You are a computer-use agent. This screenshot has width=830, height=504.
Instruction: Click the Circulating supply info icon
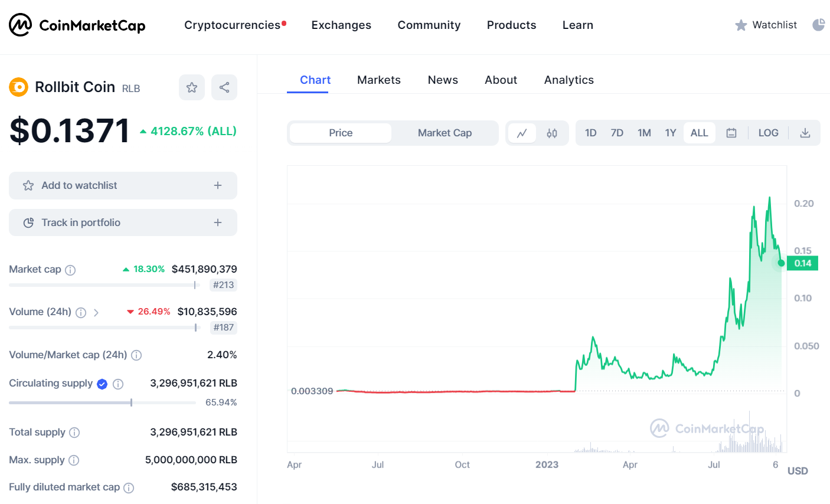(118, 384)
